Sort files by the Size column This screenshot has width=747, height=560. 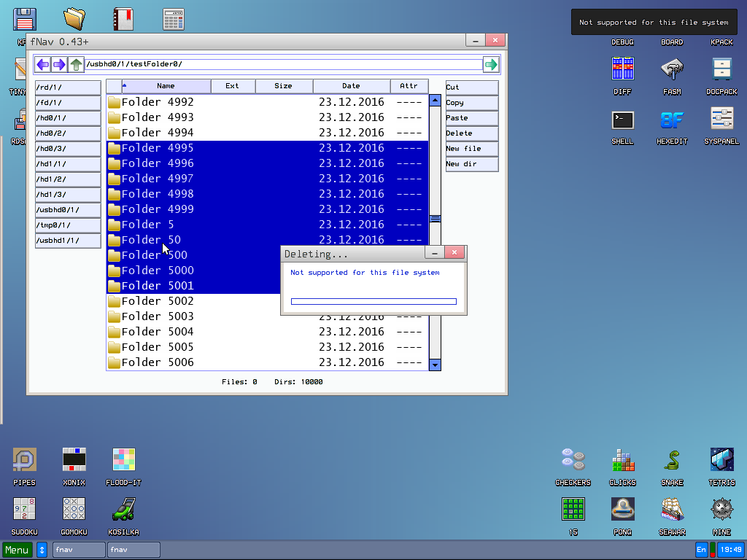pyautogui.click(x=283, y=86)
